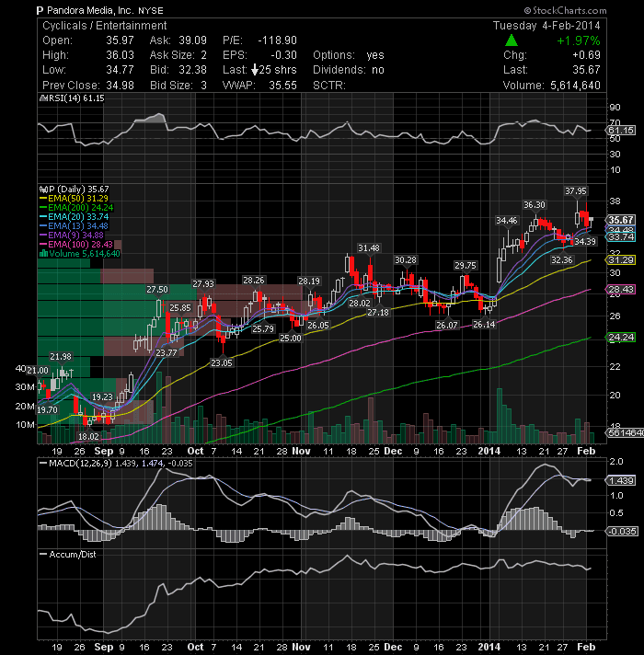Click the -0.035 MACD histogram tag

622,532
